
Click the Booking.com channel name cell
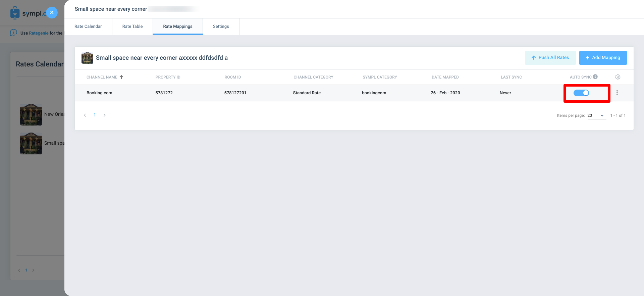click(99, 93)
